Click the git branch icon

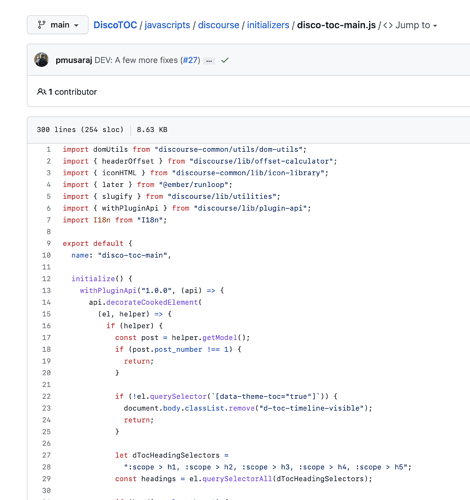[x=42, y=25]
